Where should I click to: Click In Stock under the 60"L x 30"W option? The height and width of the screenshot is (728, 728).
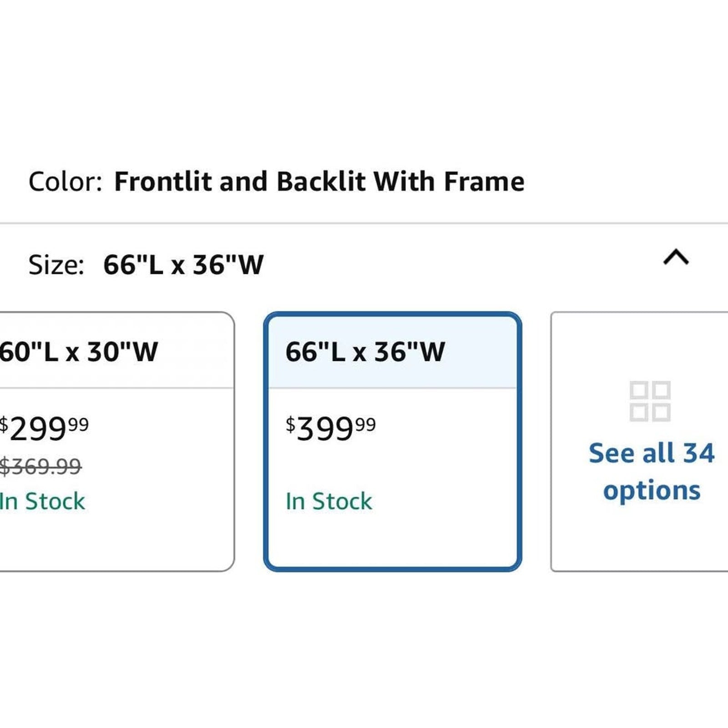pos(42,501)
